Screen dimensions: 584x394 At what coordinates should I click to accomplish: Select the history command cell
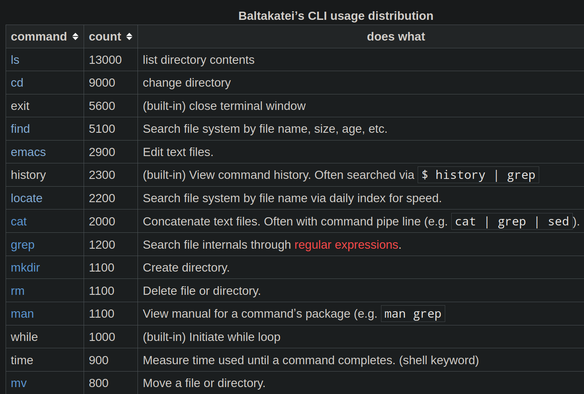pyautogui.click(x=45, y=175)
